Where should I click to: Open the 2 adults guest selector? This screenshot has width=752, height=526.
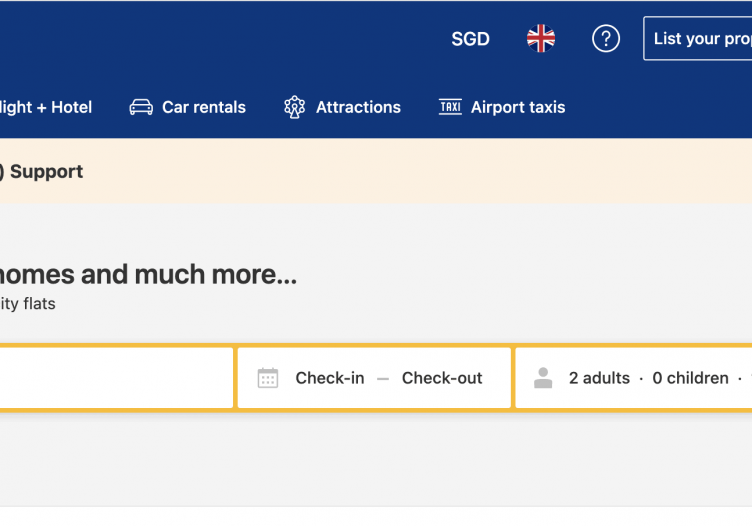599,378
